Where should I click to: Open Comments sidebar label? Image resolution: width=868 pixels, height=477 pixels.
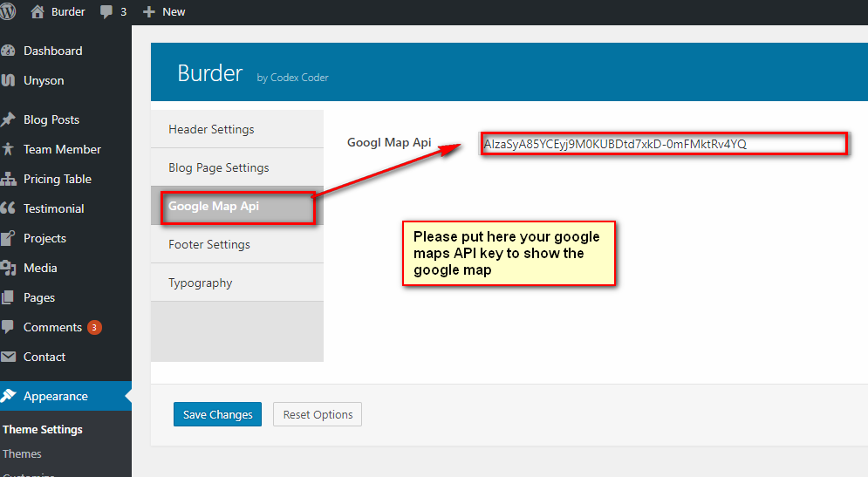[x=52, y=327]
